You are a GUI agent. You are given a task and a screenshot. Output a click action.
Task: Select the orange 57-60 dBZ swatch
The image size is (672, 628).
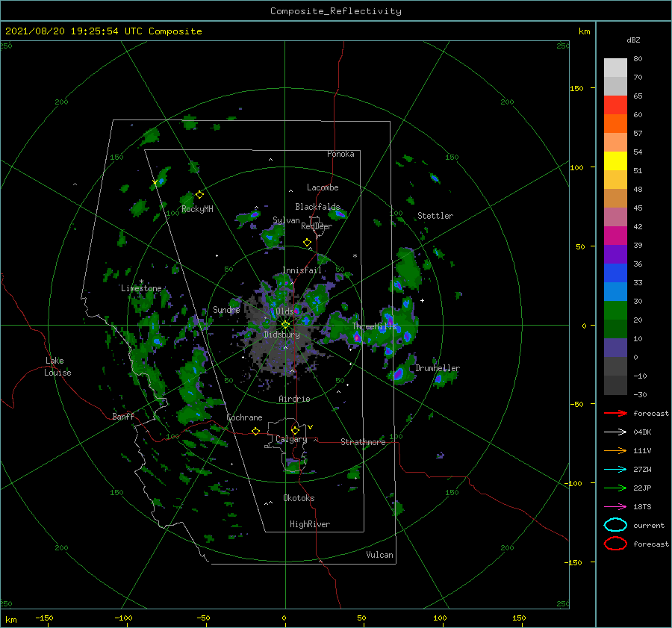[x=615, y=124]
